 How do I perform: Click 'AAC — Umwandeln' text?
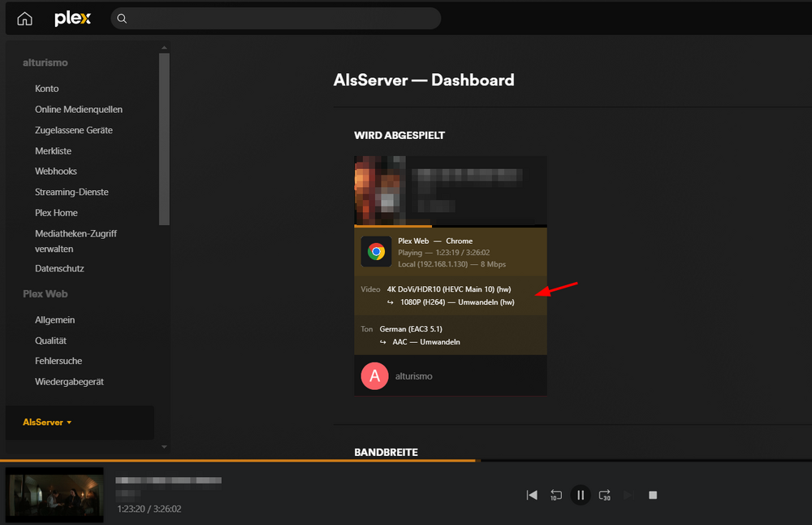pyautogui.click(x=425, y=342)
